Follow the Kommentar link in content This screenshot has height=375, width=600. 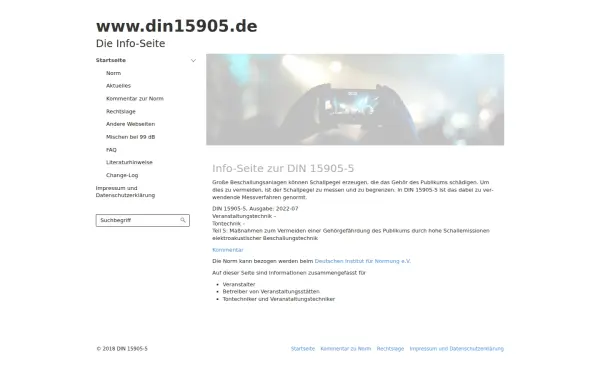coord(228,250)
